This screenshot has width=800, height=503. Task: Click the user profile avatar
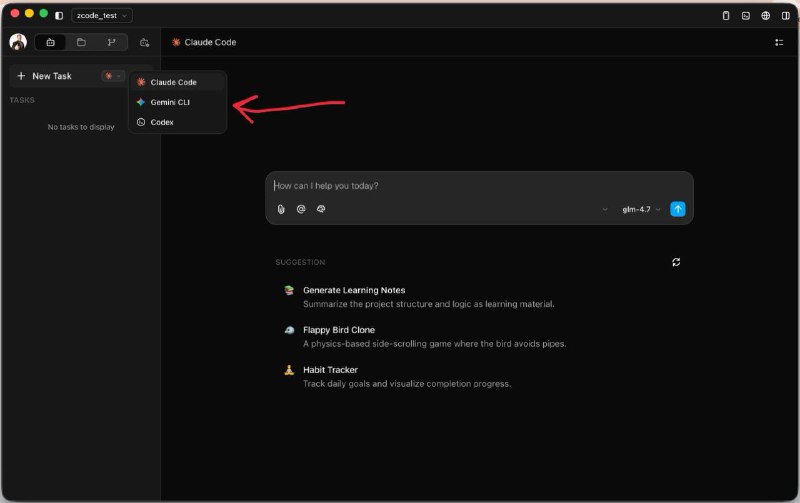(x=18, y=42)
